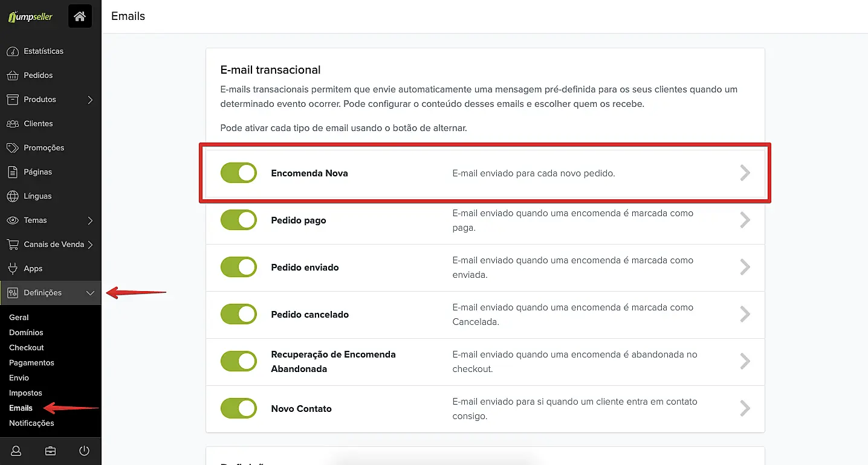
Task: Open Checkout settings in the submenu
Action: click(27, 348)
